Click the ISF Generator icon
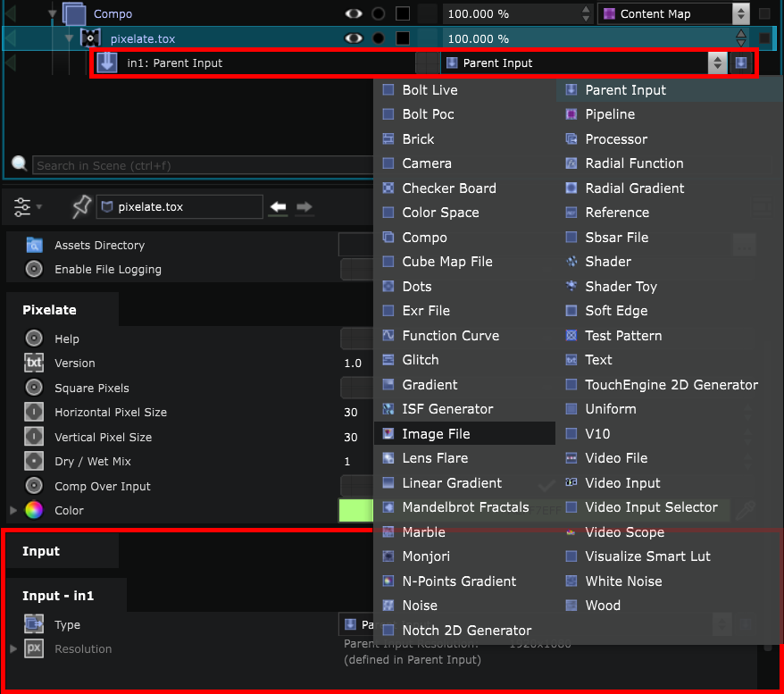This screenshot has width=784, height=694. [x=388, y=409]
